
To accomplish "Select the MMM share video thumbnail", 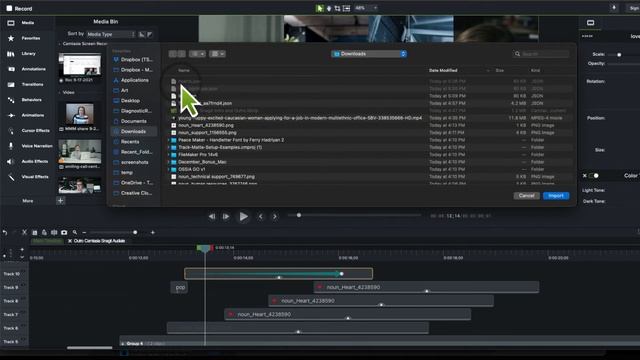I will click(x=80, y=114).
